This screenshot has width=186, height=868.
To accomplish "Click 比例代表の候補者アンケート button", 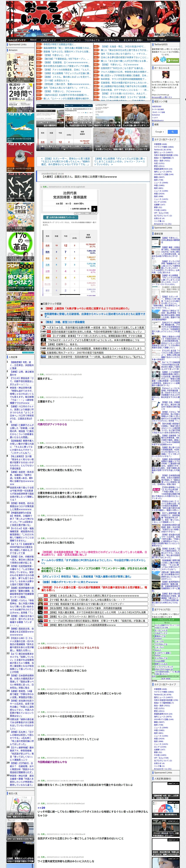I will [x=61, y=217].
